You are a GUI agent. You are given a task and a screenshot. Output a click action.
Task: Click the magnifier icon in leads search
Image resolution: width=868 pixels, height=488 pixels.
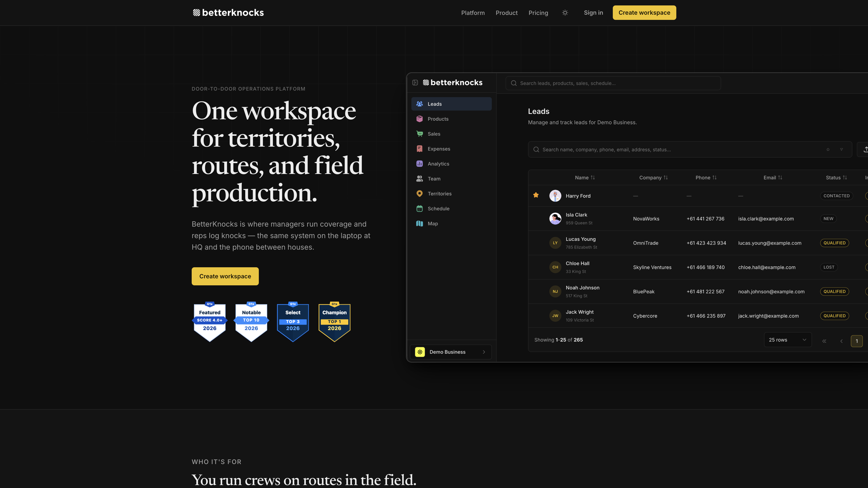pos(536,150)
